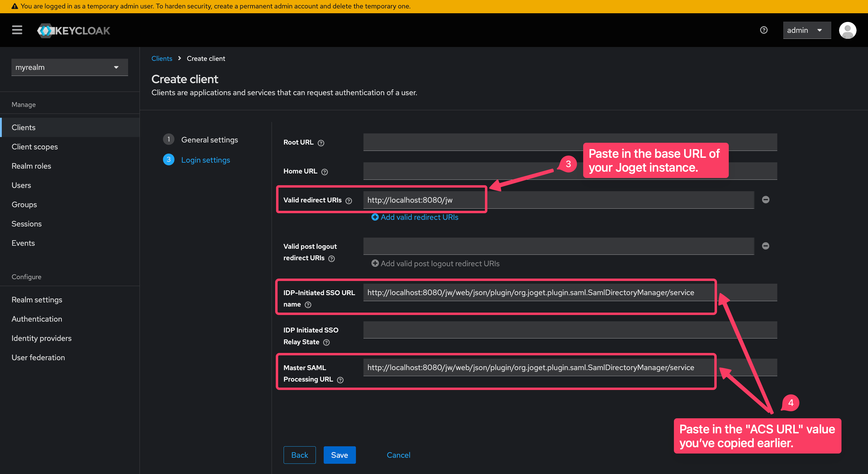Open Identity providers in the sidebar
The image size is (868, 474).
pos(70,338)
